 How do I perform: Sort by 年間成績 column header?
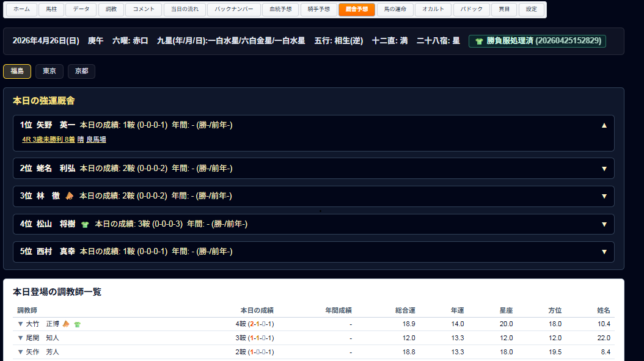point(338,310)
